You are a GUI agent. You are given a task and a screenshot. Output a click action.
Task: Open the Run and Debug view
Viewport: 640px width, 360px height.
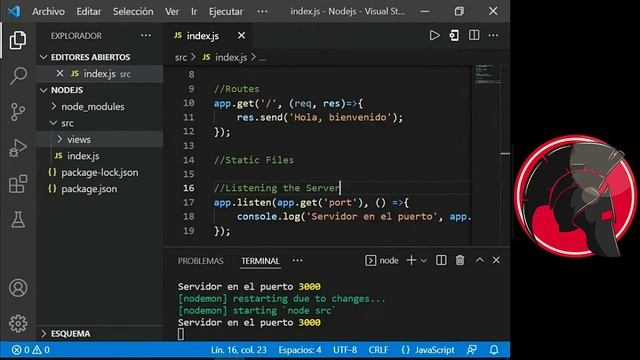18,147
